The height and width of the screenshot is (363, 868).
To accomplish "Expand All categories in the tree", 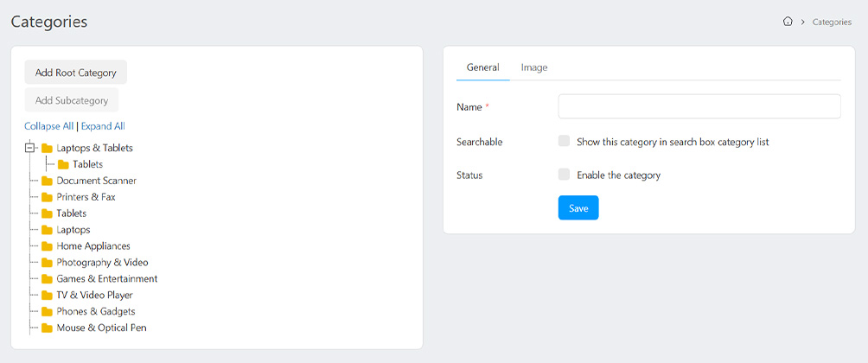I will pos(103,126).
